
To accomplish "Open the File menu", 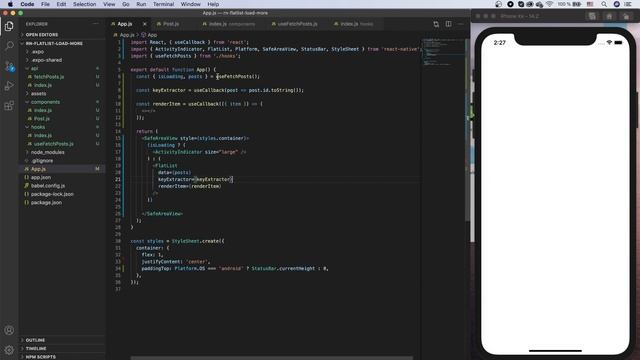I will 45,4.
